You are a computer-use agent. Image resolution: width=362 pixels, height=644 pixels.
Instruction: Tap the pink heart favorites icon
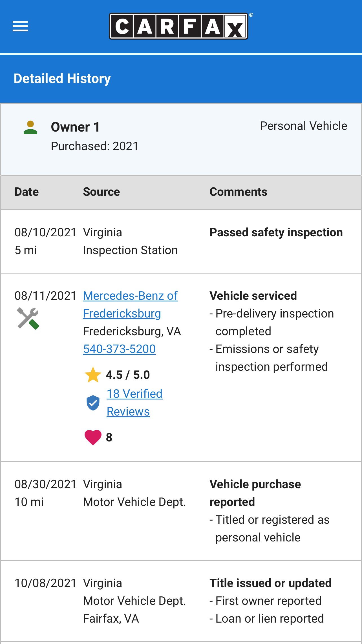[93, 438]
